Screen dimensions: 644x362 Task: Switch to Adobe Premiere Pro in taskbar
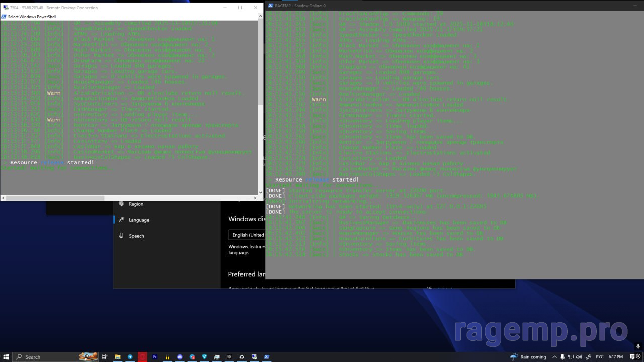pos(155,357)
